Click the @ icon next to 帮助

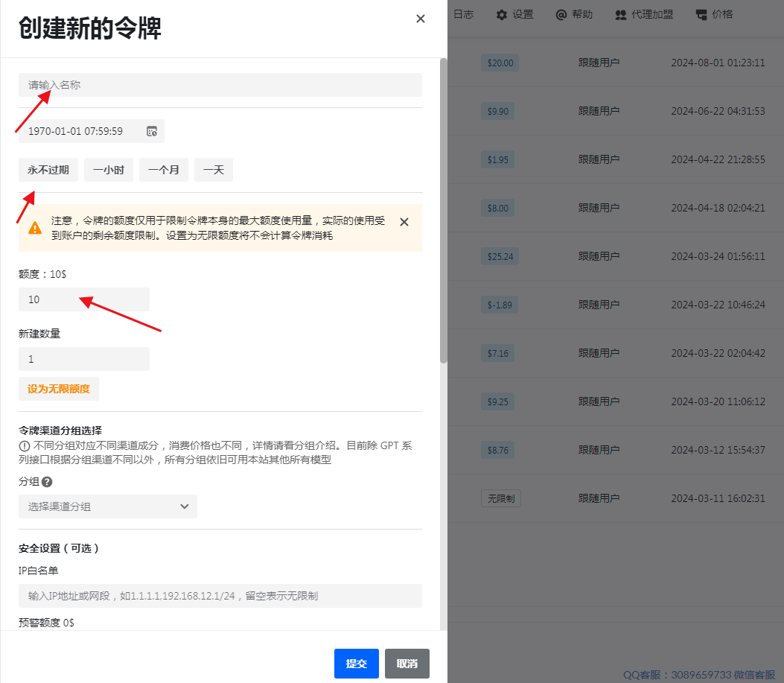click(x=561, y=15)
